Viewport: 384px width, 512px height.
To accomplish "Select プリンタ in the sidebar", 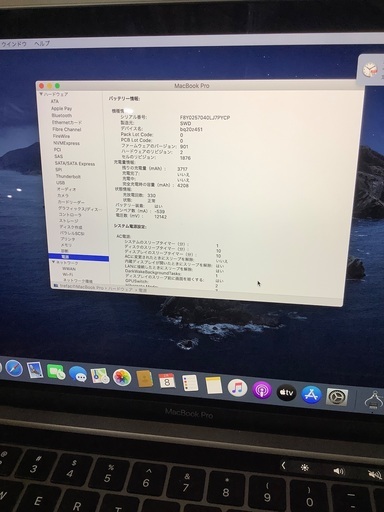I will pyautogui.click(x=68, y=239).
